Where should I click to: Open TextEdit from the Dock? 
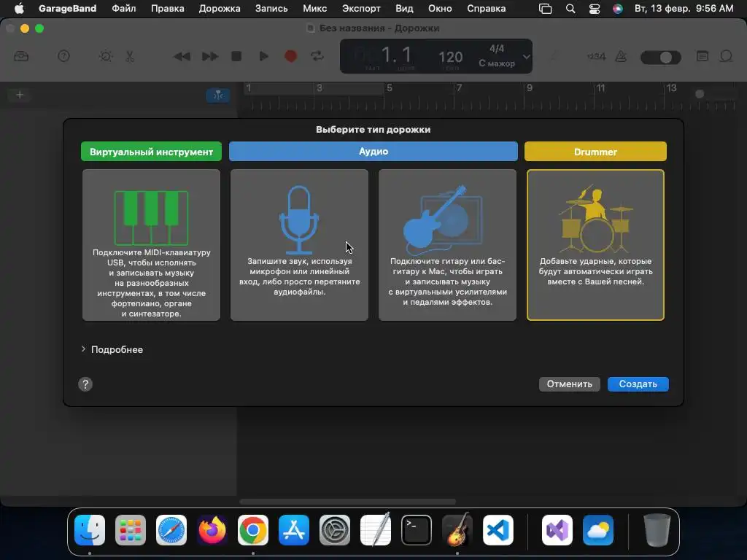[x=376, y=530]
